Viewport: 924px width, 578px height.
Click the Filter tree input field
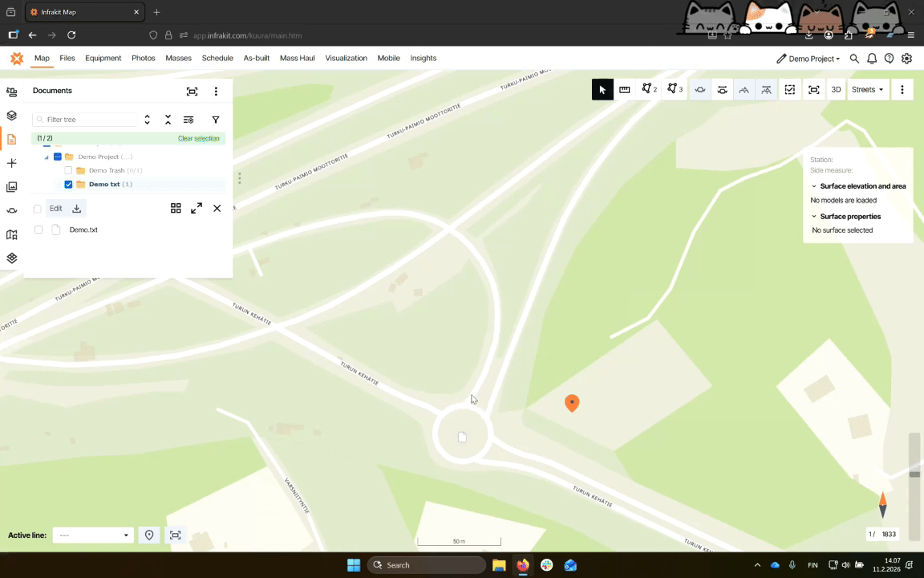coord(85,120)
